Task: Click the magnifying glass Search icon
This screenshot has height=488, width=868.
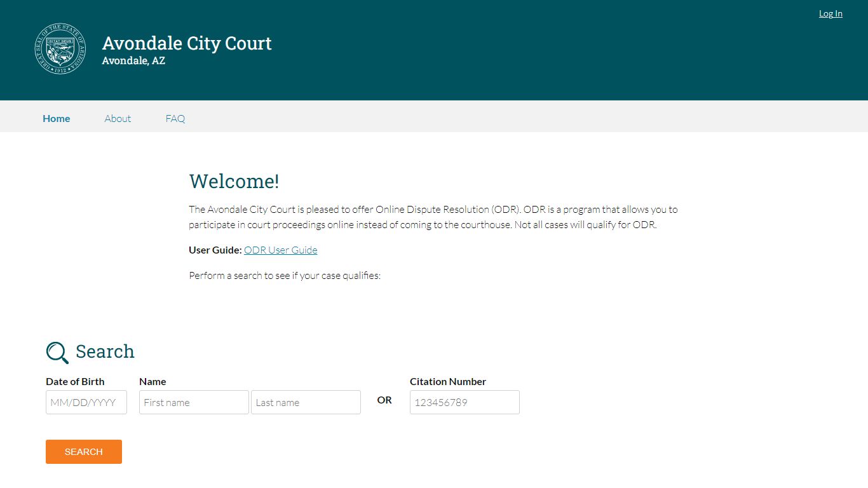Action: [57, 353]
